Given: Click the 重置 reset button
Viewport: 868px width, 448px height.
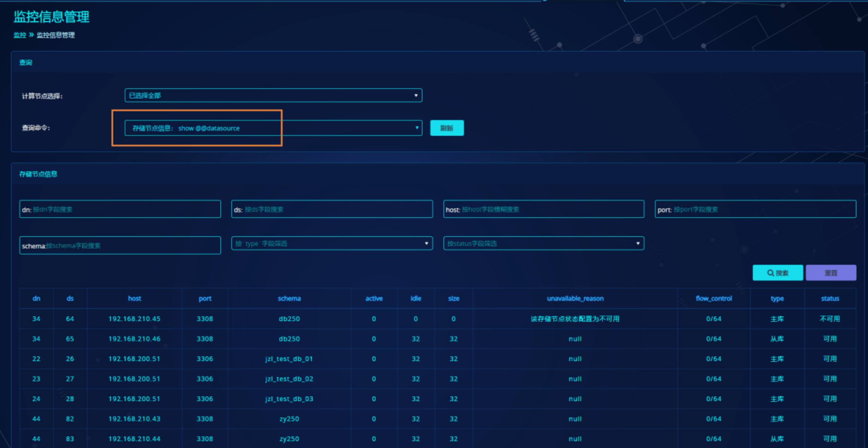Looking at the screenshot, I should coord(831,273).
